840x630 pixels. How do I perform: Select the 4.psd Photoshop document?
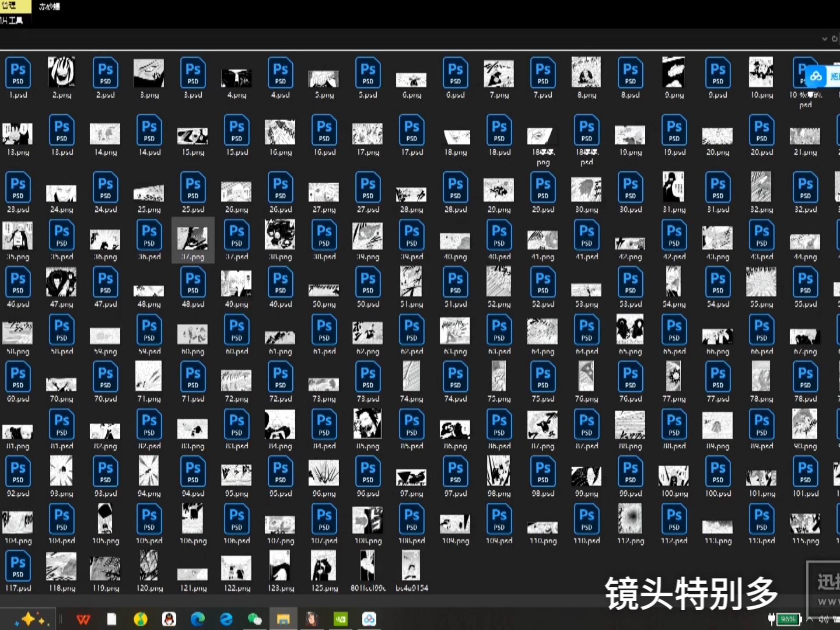pos(280,73)
